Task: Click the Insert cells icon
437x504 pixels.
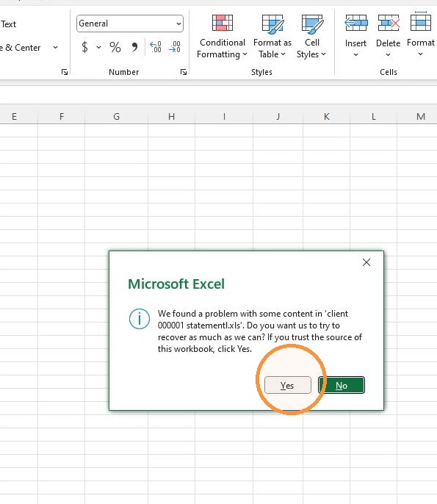Action: click(355, 24)
